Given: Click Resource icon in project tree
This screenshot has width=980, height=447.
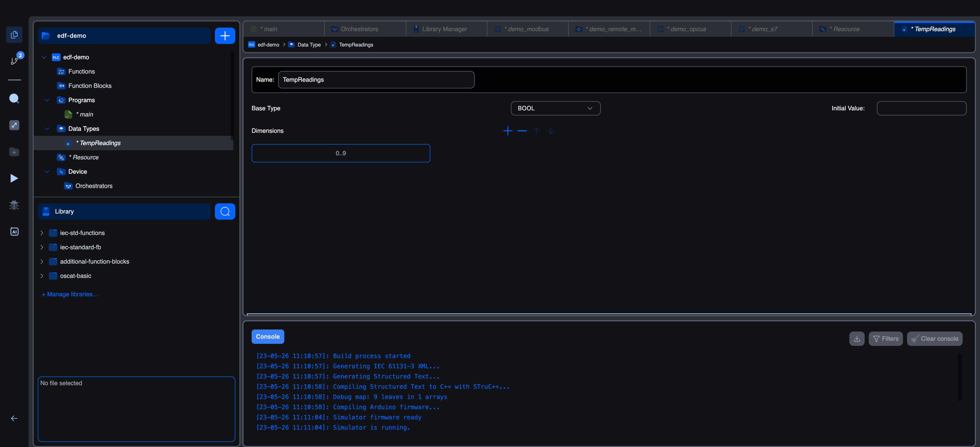Looking at the screenshot, I should 61,157.
